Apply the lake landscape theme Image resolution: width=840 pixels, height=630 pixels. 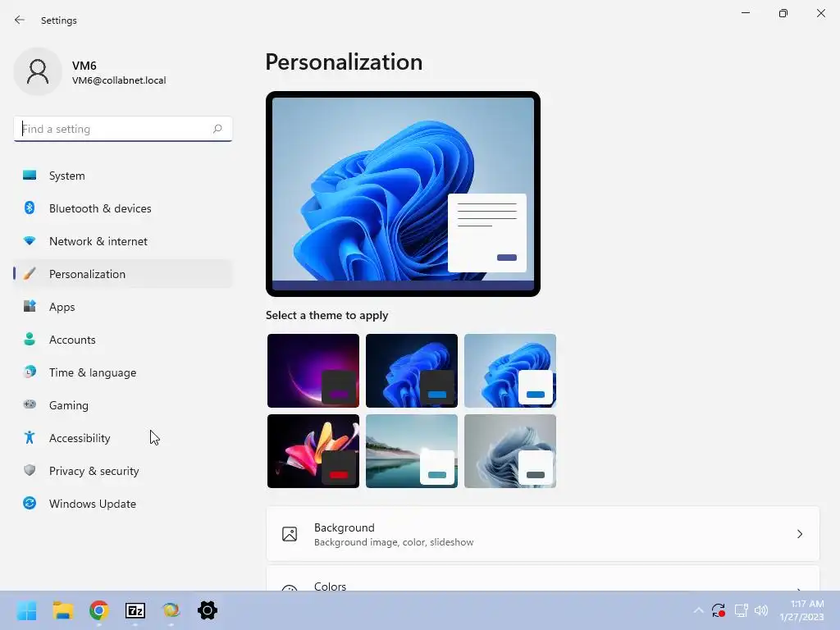412,451
